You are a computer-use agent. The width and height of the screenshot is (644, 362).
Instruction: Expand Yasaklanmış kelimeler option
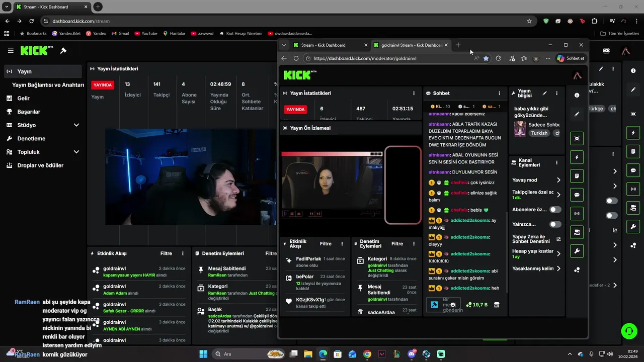click(x=558, y=268)
